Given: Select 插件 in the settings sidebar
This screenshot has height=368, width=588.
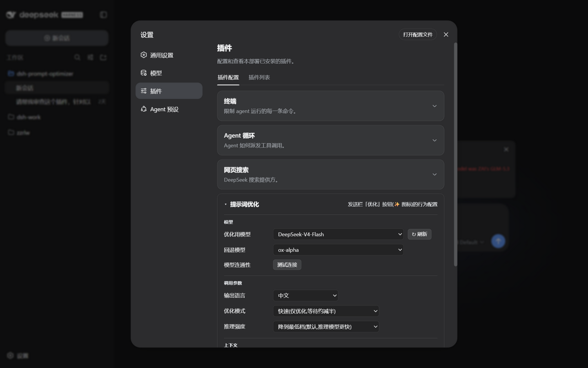Looking at the screenshot, I should tap(169, 91).
